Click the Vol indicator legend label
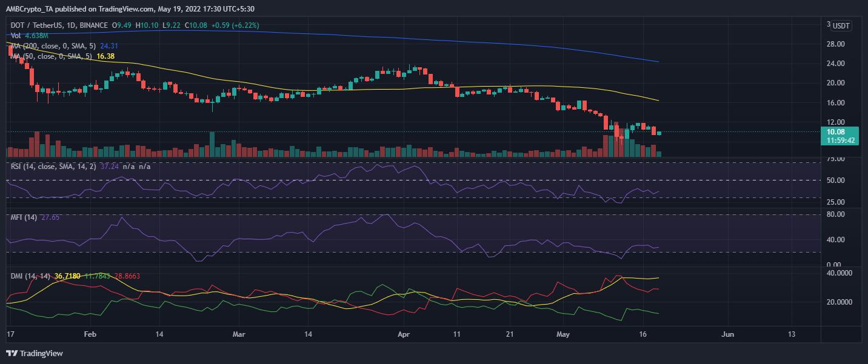Image resolution: width=868 pixels, height=364 pixels. tap(16, 36)
